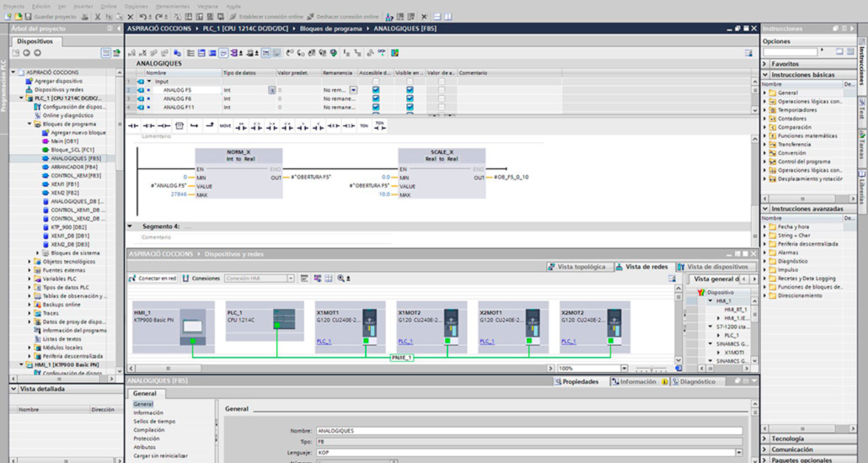Insert MOVE instruction from LAD toolbar
This screenshot has width=868, height=463.
pos(225,125)
